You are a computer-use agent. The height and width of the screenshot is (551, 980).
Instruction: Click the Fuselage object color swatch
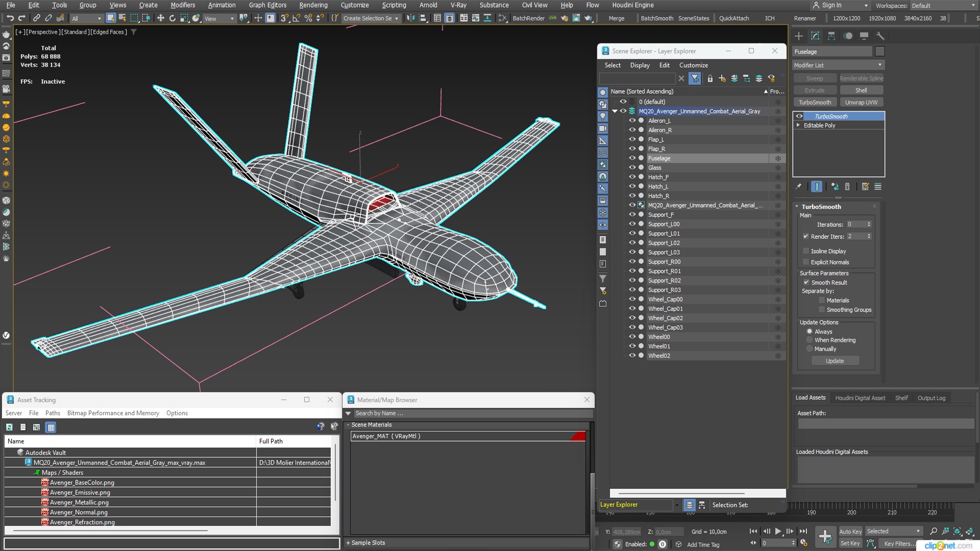tap(879, 52)
